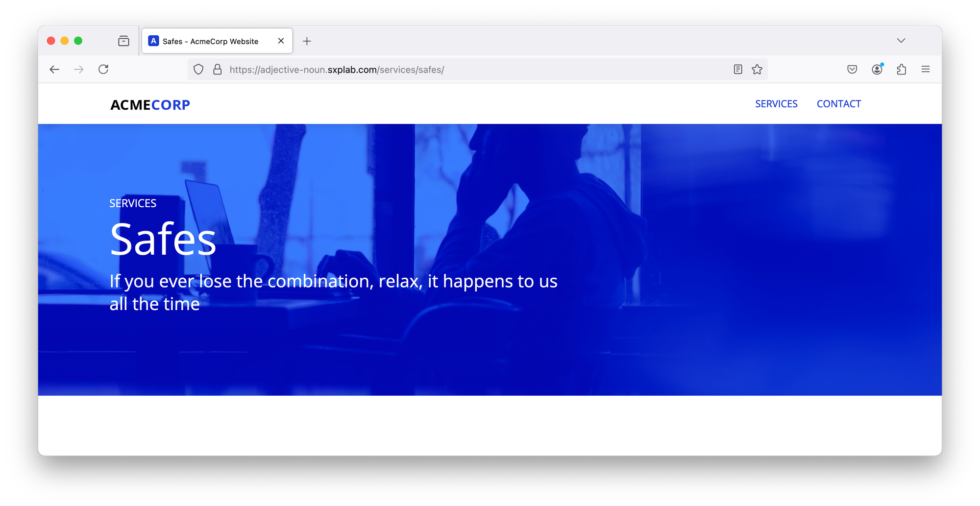980x506 pixels.
Task: Reload the current page
Action: 103,70
